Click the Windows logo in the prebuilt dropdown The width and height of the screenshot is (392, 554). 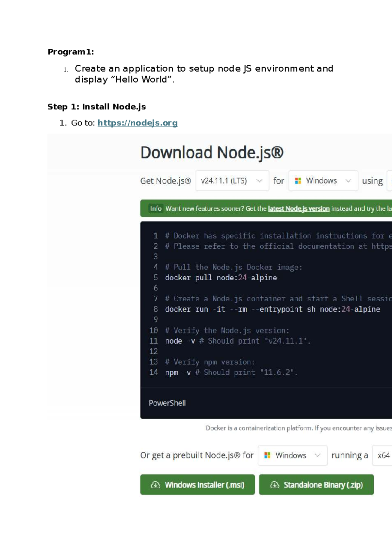pyautogui.click(x=267, y=455)
